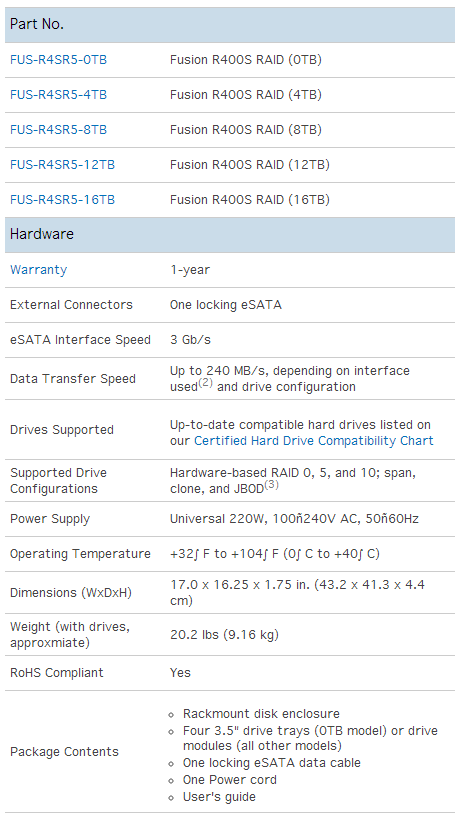This screenshot has height=830, width=462.
Task: Open the FUS-R4SR5-0TB part link
Action: tap(58, 60)
